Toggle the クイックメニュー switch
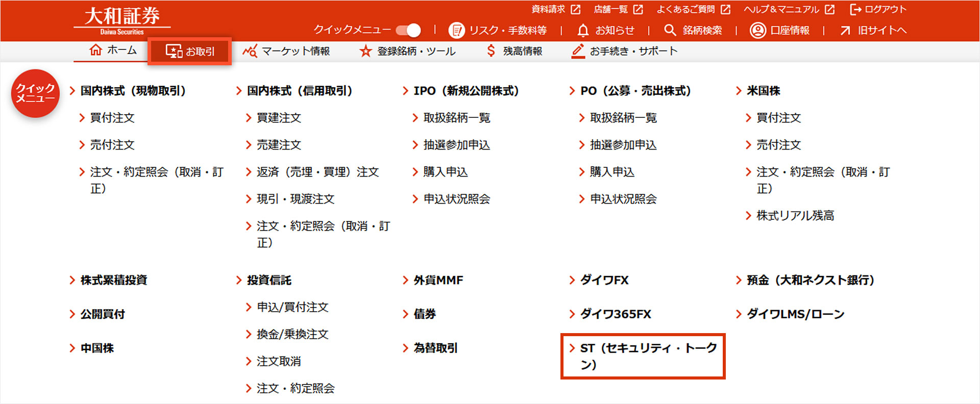 [x=408, y=31]
